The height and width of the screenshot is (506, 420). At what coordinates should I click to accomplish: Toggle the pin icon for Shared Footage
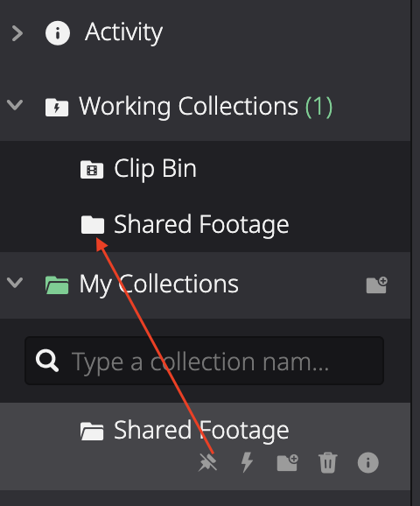click(207, 463)
